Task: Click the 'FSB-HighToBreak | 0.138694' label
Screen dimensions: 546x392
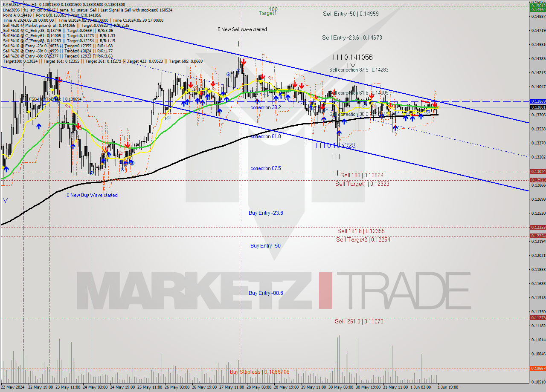Action: (55, 99)
